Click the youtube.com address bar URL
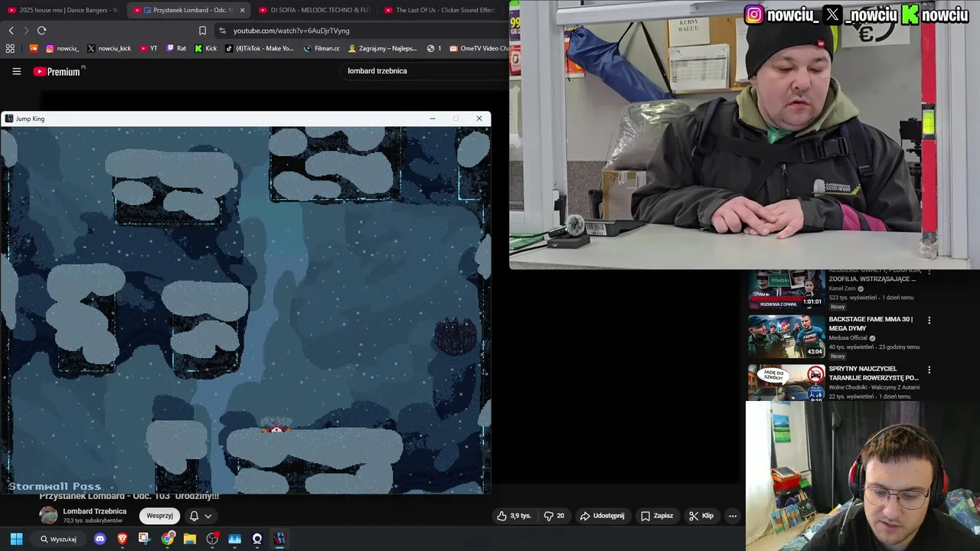980x551 pixels. click(x=291, y=31)
